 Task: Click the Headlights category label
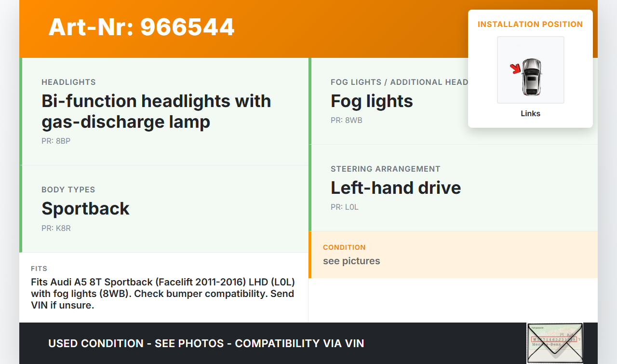click(68, 82)
